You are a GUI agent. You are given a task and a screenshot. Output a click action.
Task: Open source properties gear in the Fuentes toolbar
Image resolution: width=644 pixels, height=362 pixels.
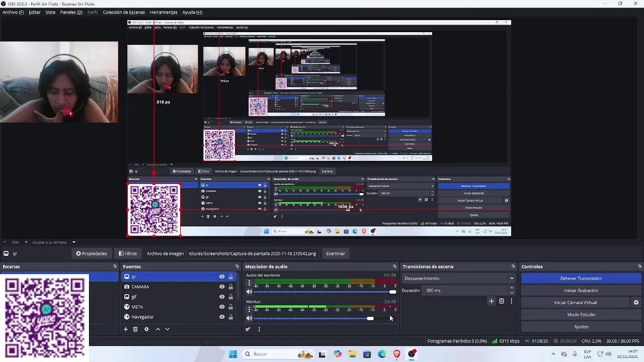click(146, 329)
